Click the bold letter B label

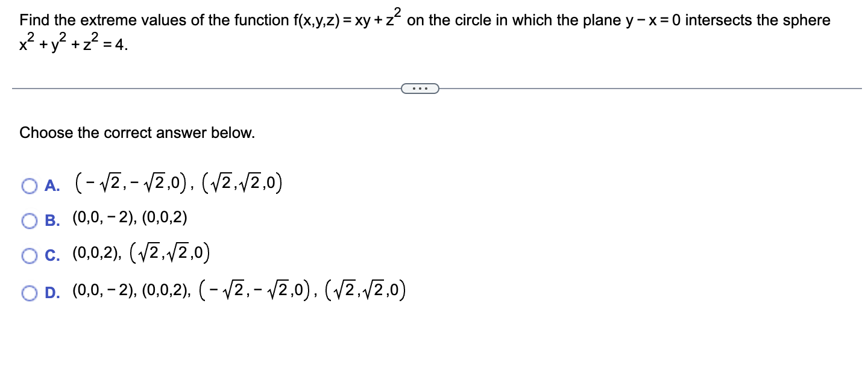51,221
